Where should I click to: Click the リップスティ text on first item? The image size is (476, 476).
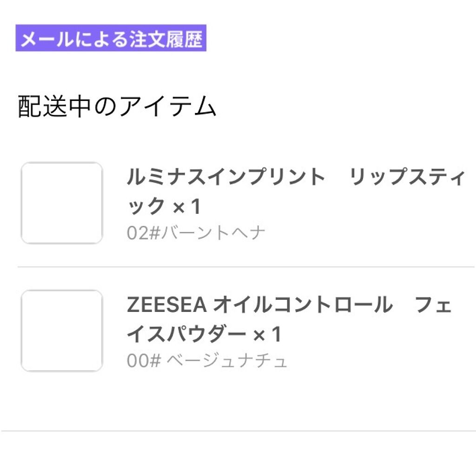[x=407, y=178]
